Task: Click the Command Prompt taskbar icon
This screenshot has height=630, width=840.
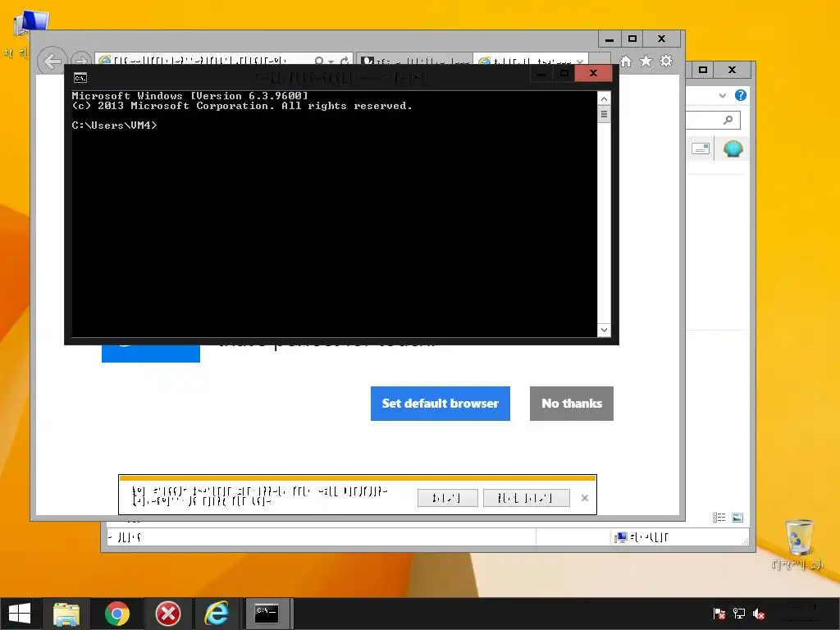Action: coord(267,614)
